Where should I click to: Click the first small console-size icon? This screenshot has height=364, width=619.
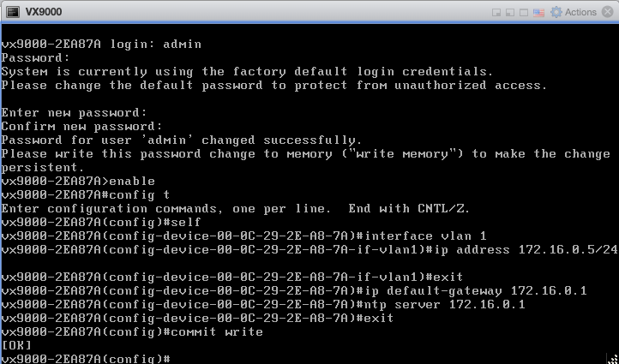496,12
